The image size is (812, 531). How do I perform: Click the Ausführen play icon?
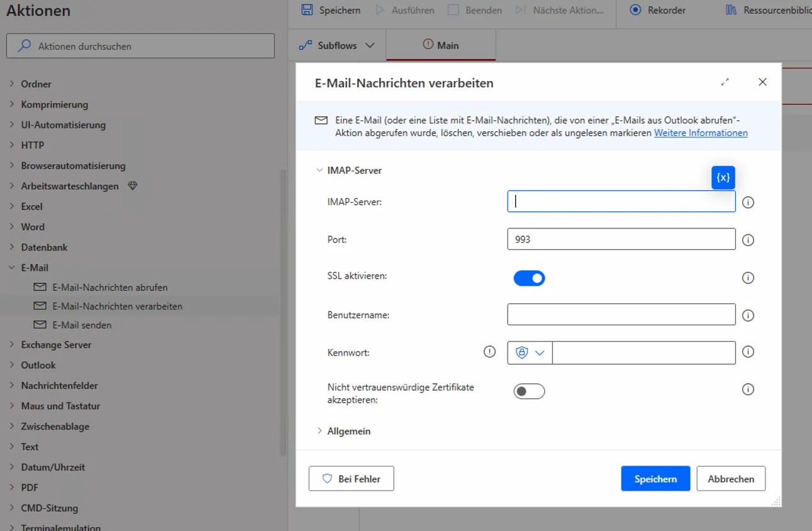tap(380, 10)
